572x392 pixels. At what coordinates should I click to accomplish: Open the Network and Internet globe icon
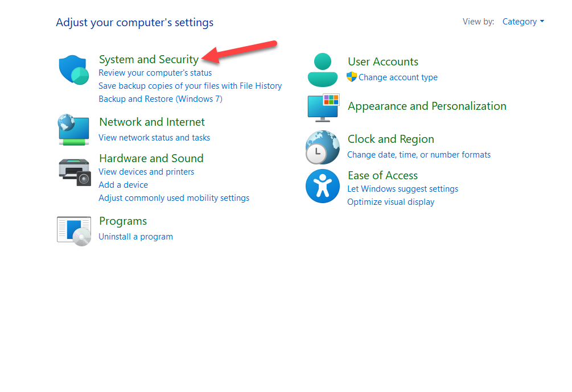click(x=73, y=130)
